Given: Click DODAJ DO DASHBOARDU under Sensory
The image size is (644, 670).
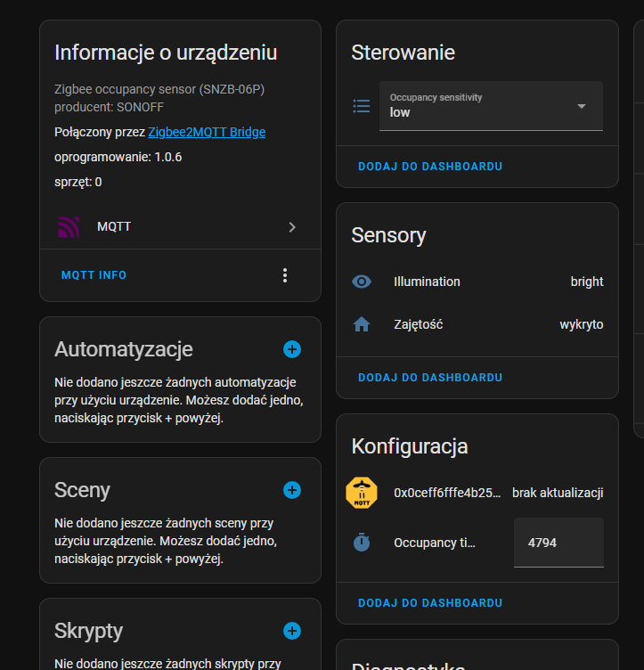Looking at the screenshot, I should tap(430, 378).
